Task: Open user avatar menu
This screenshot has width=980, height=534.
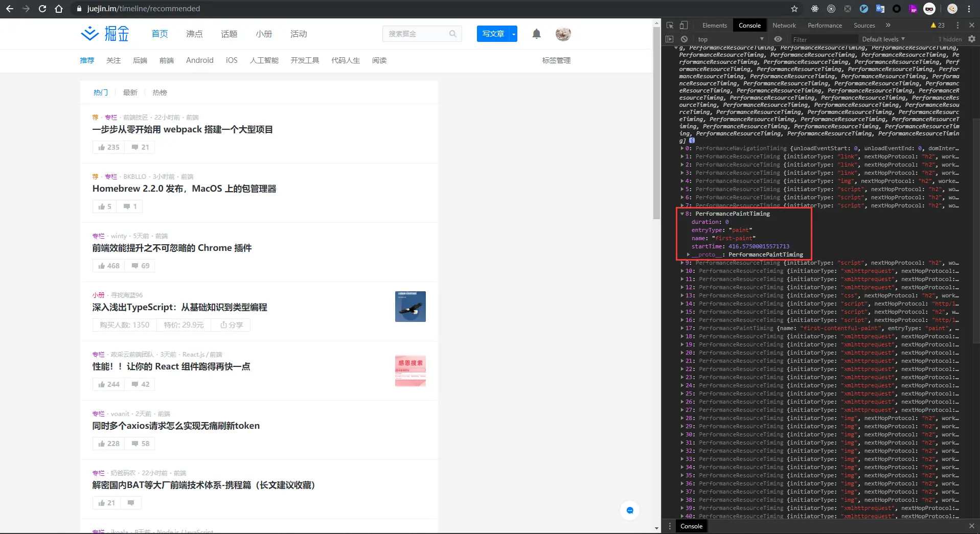Action: pos(563,34)
